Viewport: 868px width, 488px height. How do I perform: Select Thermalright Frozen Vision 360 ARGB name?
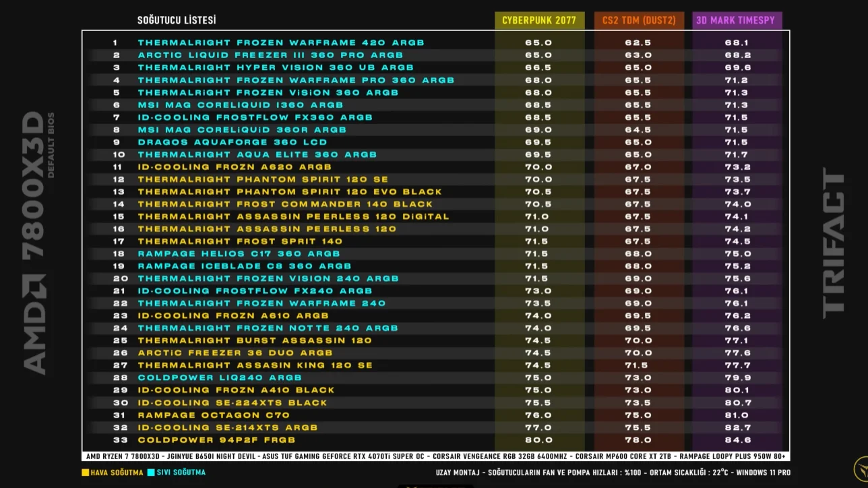pos(268,92)
